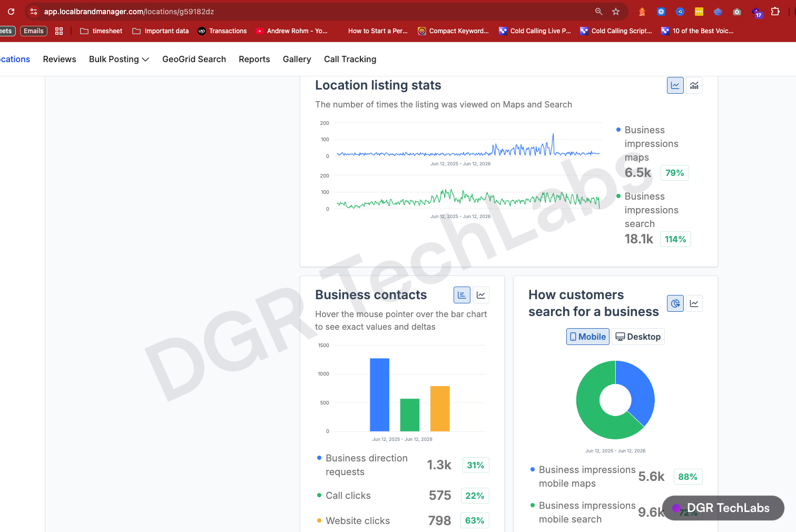The width and height of the screenshot is (796, 532).
Task: Open the Transactions bookmark
Action: point(222,31)
